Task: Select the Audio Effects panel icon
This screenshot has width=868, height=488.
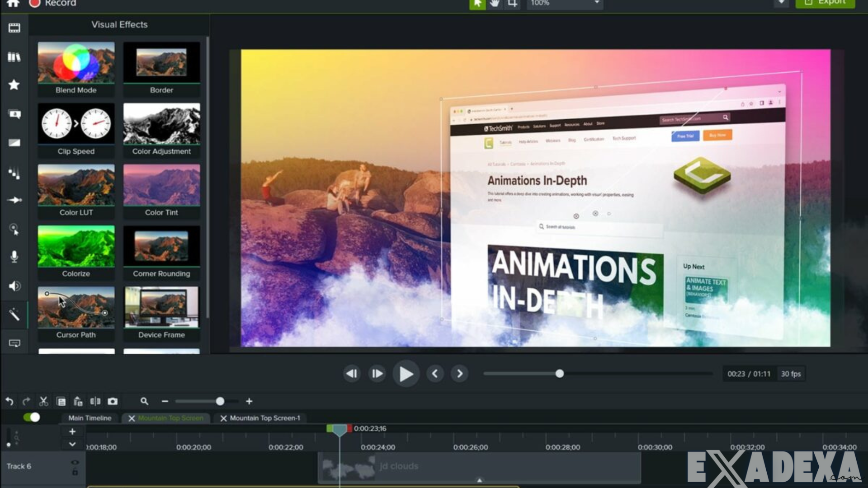Action: 14,286
